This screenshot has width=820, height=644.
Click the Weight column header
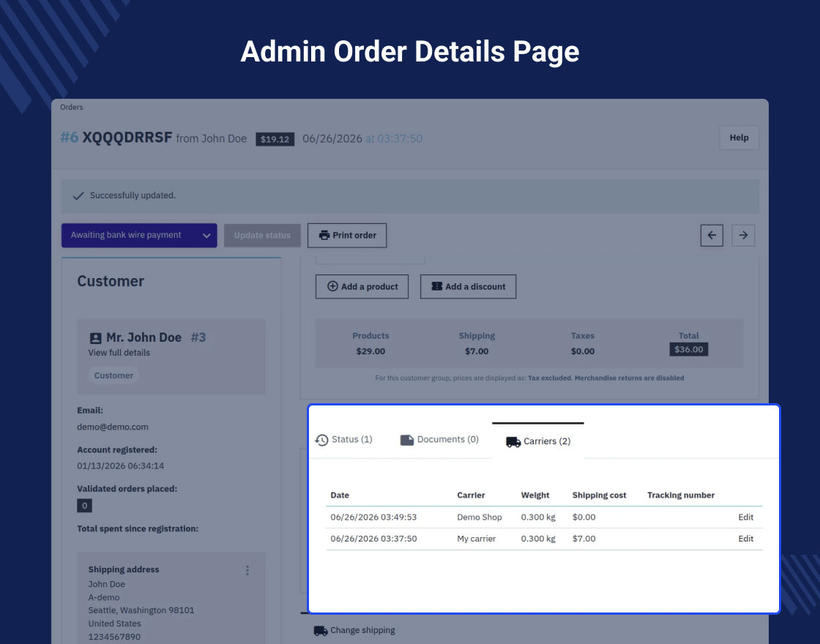point(535,495)
